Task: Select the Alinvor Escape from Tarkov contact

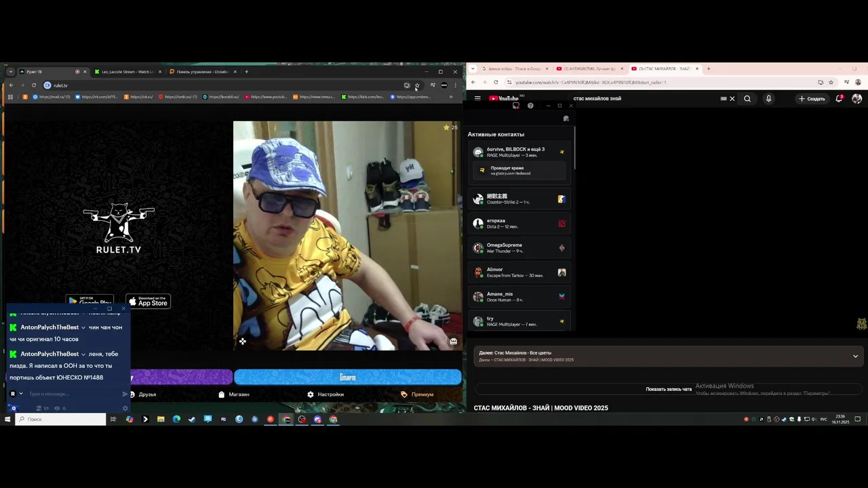Action: coord(519,272)
